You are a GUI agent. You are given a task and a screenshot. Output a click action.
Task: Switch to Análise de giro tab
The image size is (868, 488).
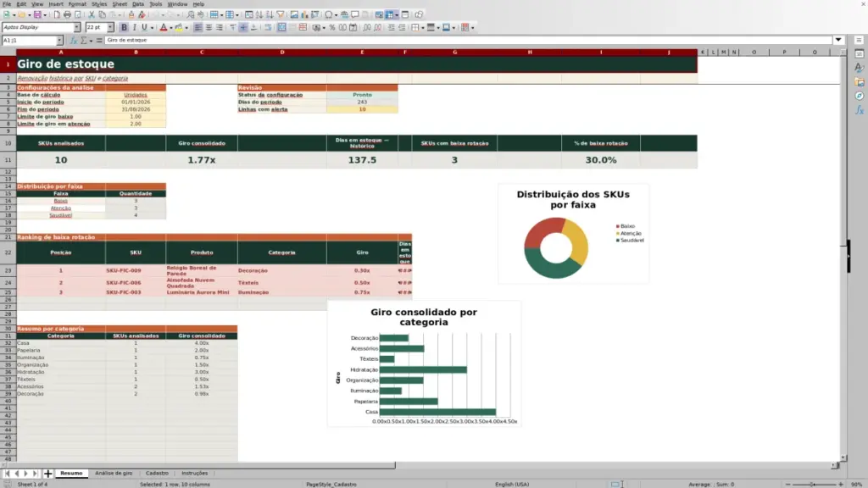pyautogui.click(x=114, y=473)
